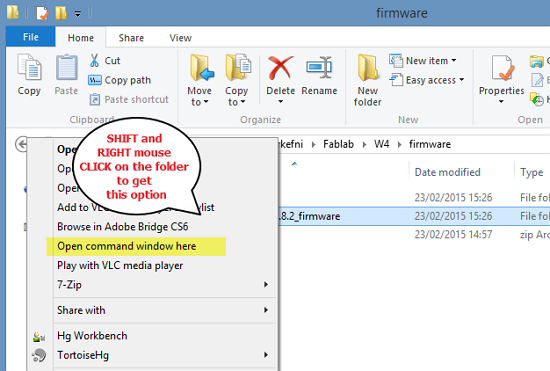Open the File tab
Screen dimensions: 550x371
point(31,37)
